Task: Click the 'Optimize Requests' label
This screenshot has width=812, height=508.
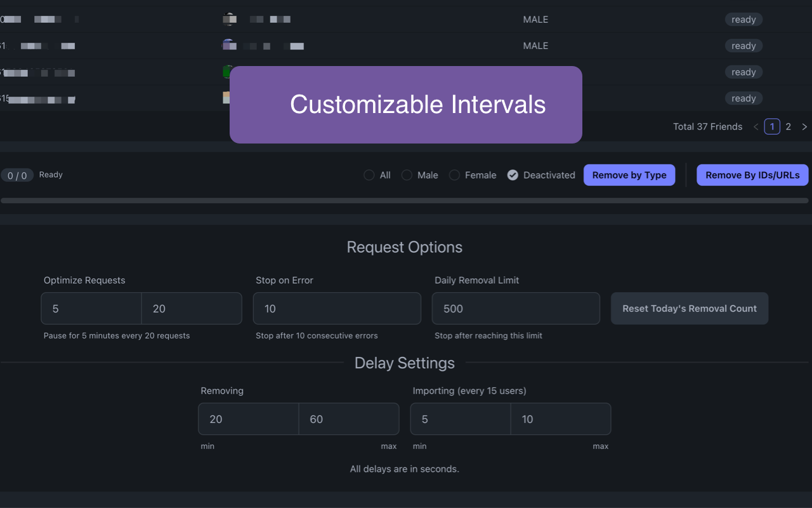Action: coord(84,280)
